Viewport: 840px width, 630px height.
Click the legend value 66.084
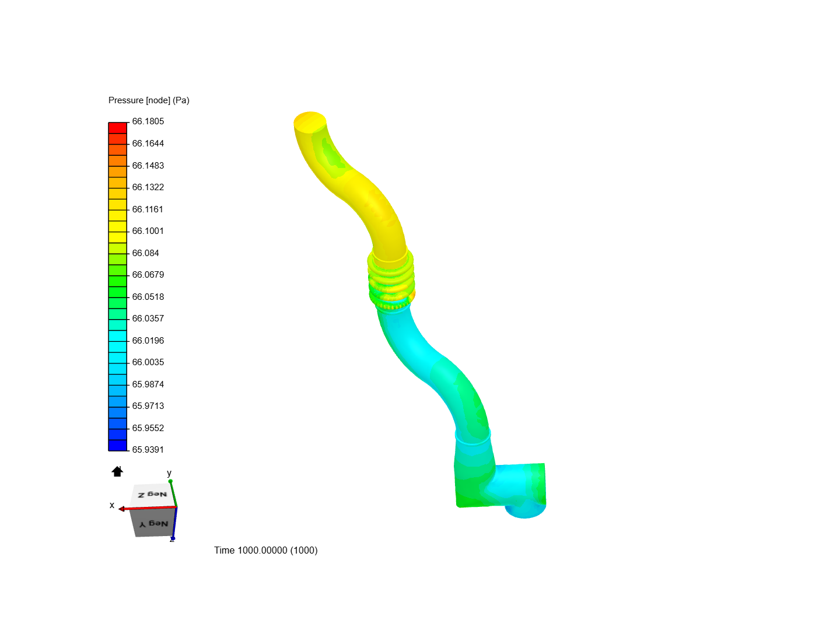click(146, 253)
